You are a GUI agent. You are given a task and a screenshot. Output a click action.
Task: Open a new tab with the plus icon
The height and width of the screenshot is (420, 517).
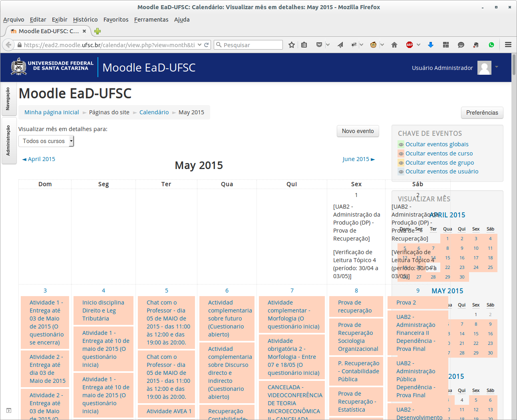97,31
